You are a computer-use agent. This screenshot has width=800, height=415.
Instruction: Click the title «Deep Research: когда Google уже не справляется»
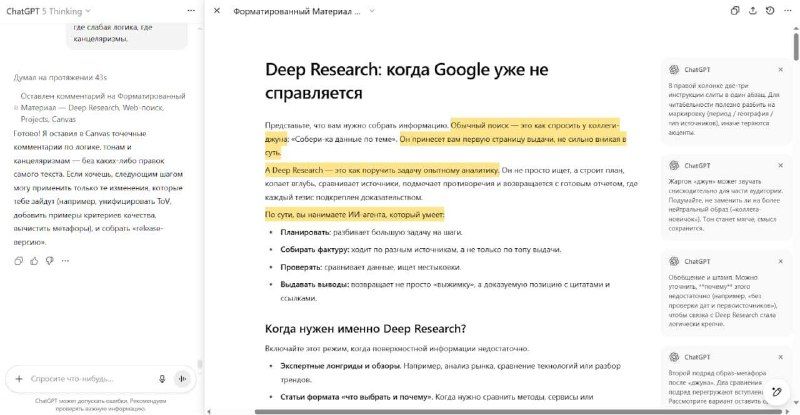click(407, 81)
